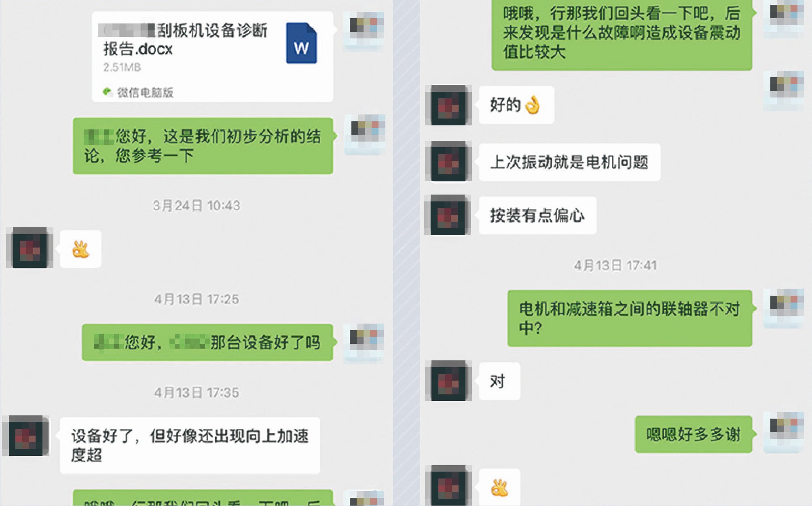Click the 4月13日 17:25 timestamp

[x=197, y=299]
